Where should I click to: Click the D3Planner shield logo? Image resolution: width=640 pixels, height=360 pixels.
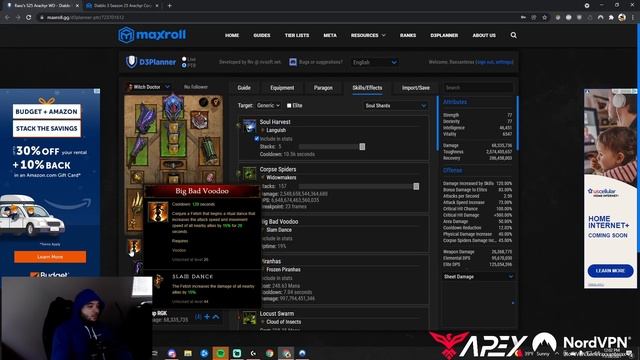pos(131,62)
